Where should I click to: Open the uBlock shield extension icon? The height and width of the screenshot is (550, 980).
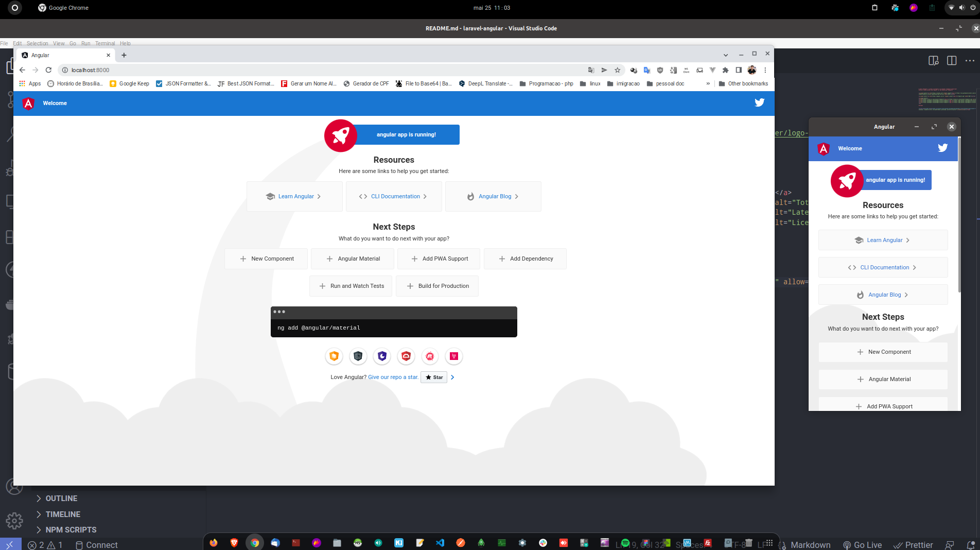click(660, 70)
